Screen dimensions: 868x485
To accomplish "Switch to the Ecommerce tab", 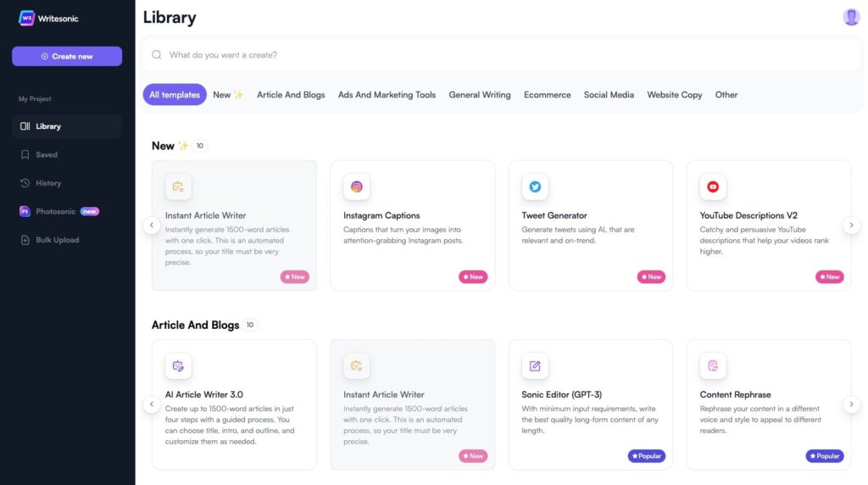I will click(547, 95).
